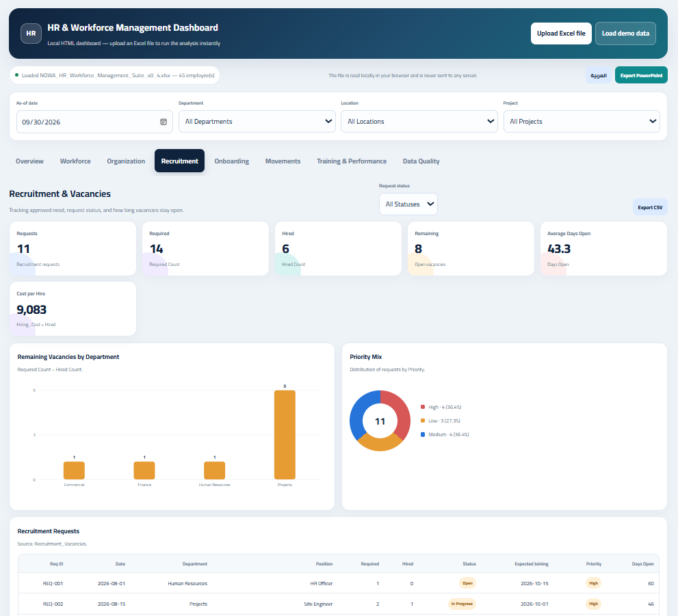This screenshot has width=678, height=616.
Task: Load the demo data
Action: pyautogui.click(x=625, y=34)
